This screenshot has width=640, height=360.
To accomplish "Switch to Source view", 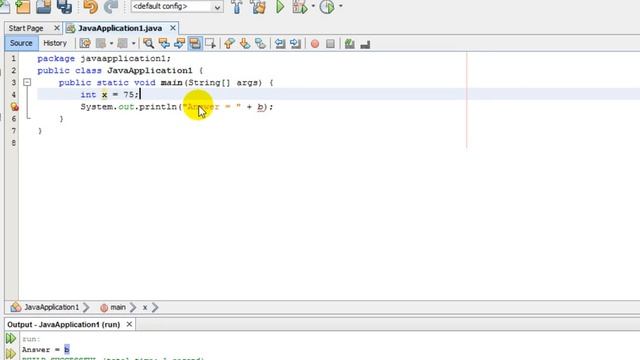I will click(x=21, y=43).
